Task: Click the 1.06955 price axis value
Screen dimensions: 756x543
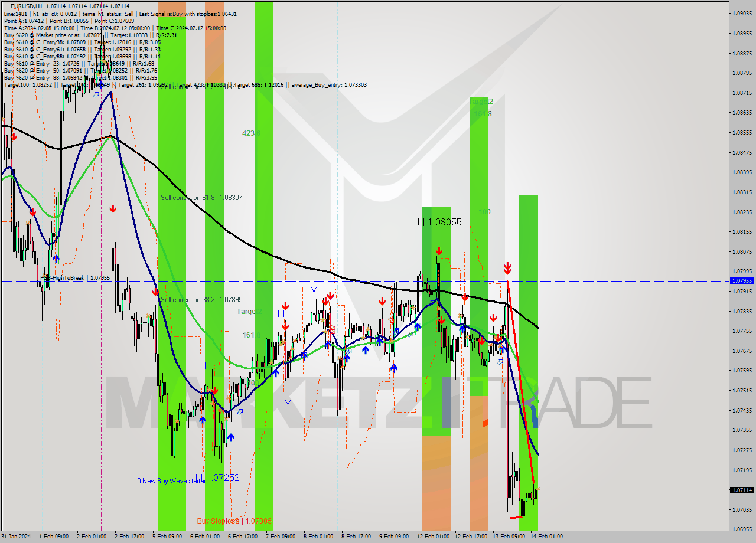Action: click(x=742, y=529)
